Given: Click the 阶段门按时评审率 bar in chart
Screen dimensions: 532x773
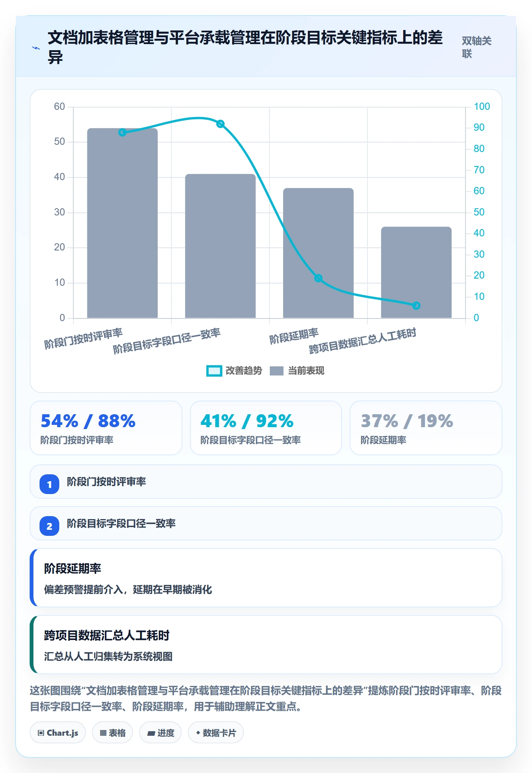Looking at the screenshot, I should click(122, 223).
